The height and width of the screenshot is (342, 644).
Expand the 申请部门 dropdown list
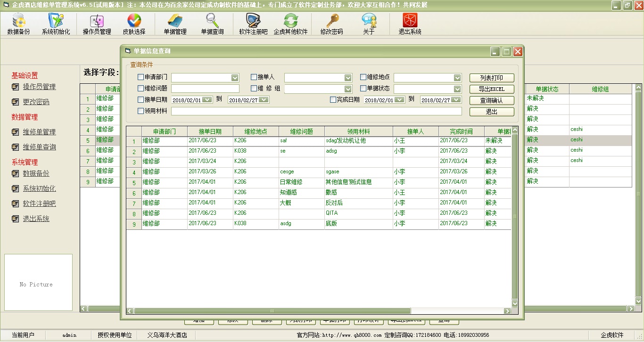point(235,78)
